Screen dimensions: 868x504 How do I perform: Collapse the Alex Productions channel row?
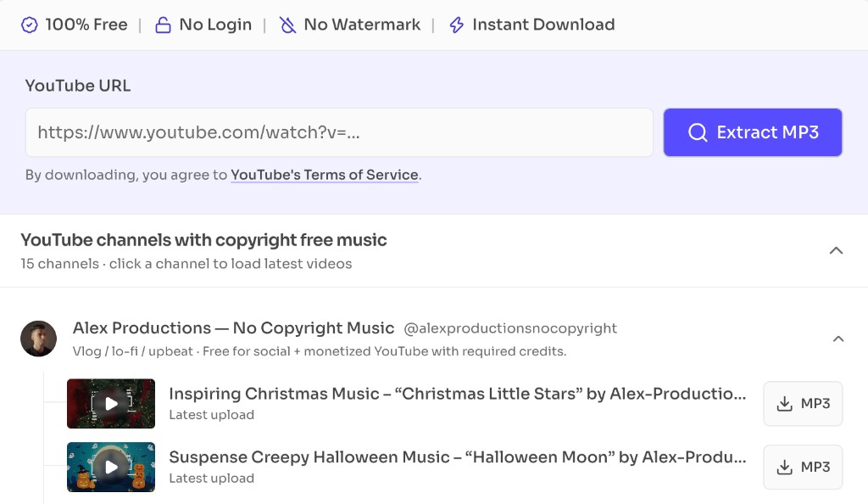tap(838, 339)
